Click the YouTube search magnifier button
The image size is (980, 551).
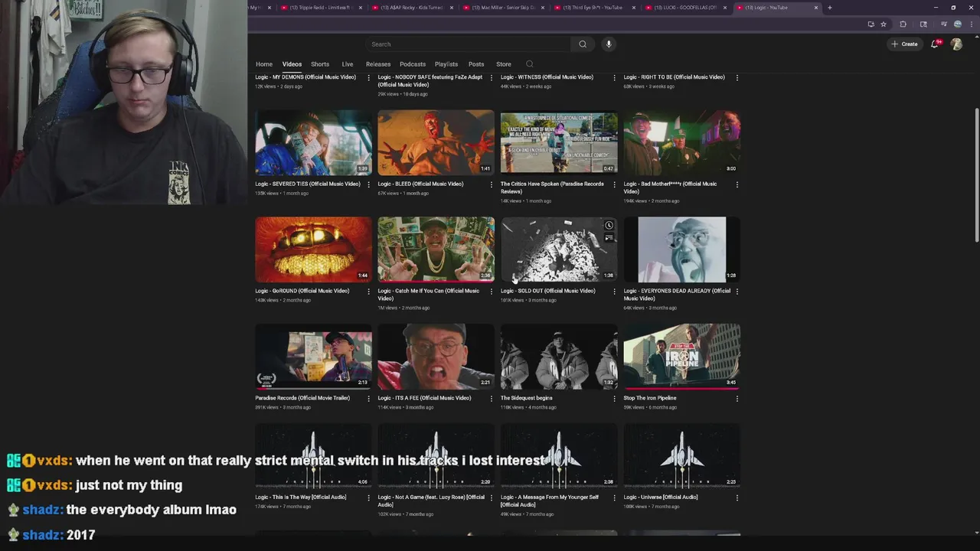click(x=583, y=44)
